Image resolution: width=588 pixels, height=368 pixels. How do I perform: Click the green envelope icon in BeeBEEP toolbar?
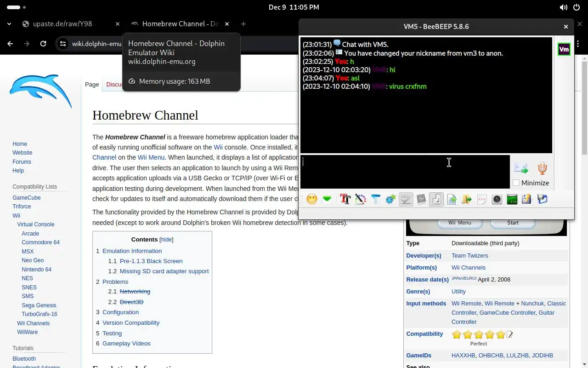327,199
